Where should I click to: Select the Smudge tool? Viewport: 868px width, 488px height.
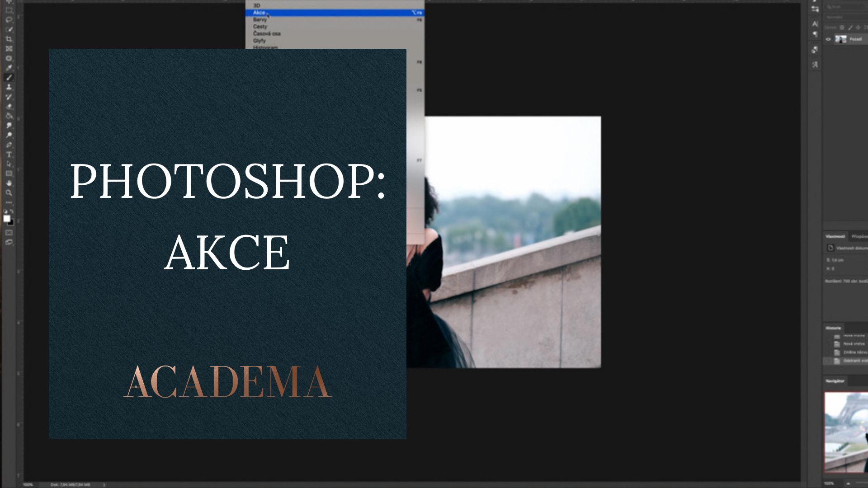pyautogui.click(x=9, y=126)
